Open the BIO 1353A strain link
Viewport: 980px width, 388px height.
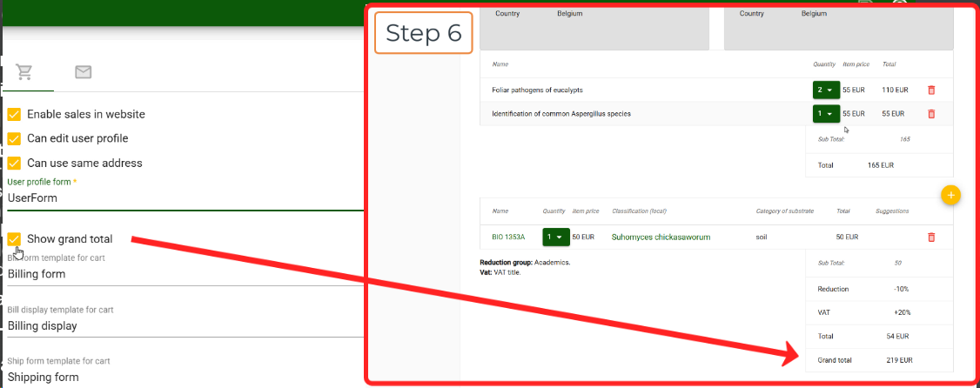click(508, 237)
